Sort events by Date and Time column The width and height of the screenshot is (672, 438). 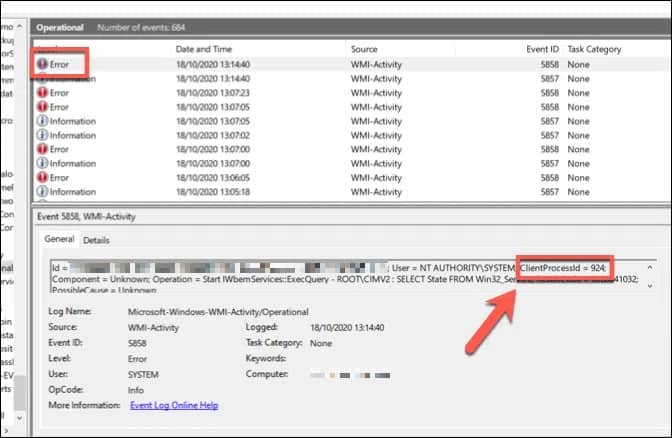[204, 49]
